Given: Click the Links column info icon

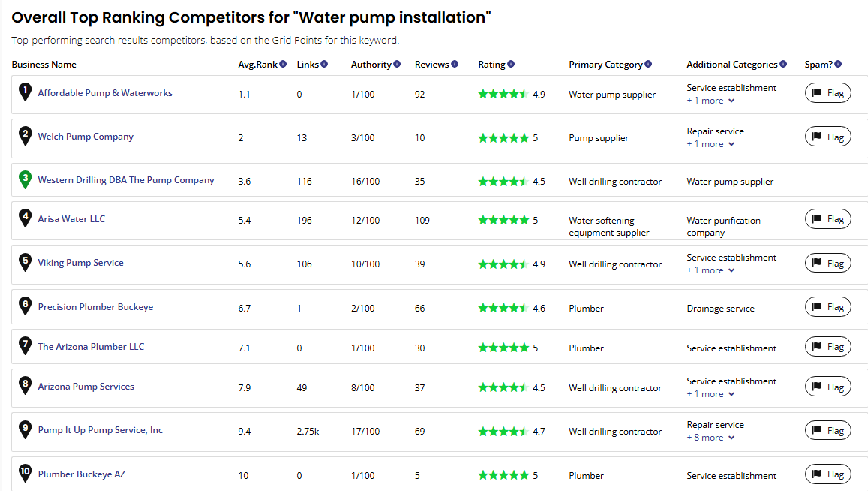Looking at the screenshot, I should 324,64.
